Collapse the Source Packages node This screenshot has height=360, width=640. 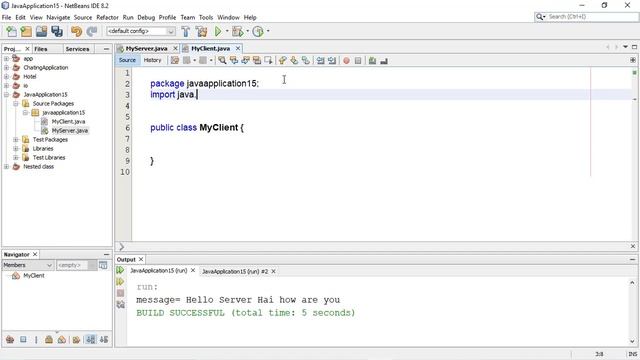pyautogui.click(x=16, y=104)
